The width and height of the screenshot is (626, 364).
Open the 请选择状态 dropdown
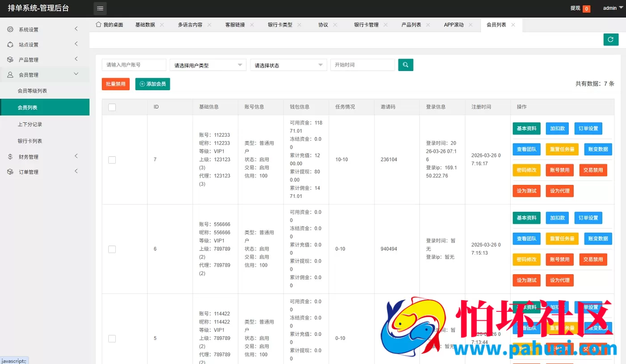click(288, 65)
